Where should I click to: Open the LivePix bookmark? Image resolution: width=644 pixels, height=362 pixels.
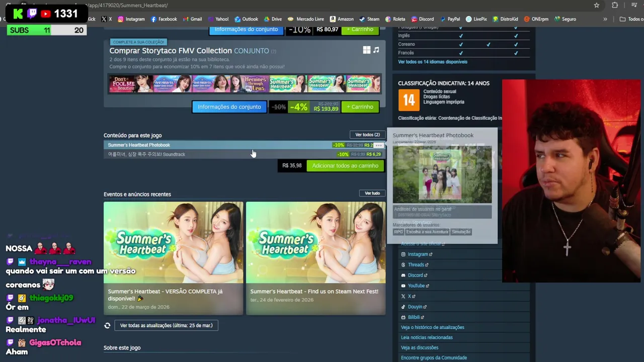coord(476,19)
